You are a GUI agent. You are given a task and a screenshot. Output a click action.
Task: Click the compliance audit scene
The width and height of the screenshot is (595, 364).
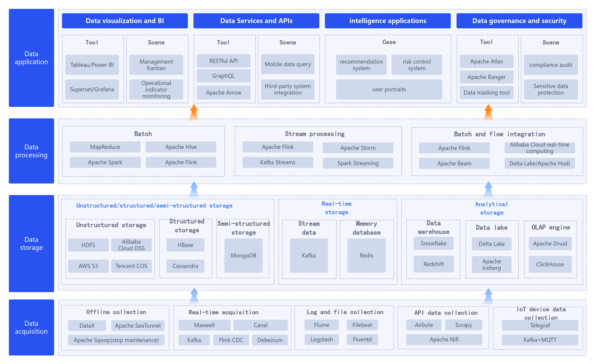pyautogui.click(x=550, y=65)
